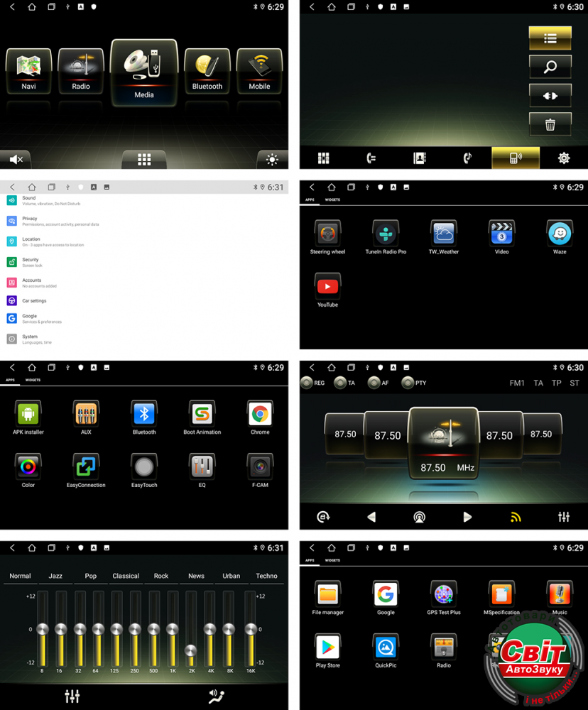Mute audio with the speaker icon
Viewport: 588px width, 710px height.
click(16, 160)
